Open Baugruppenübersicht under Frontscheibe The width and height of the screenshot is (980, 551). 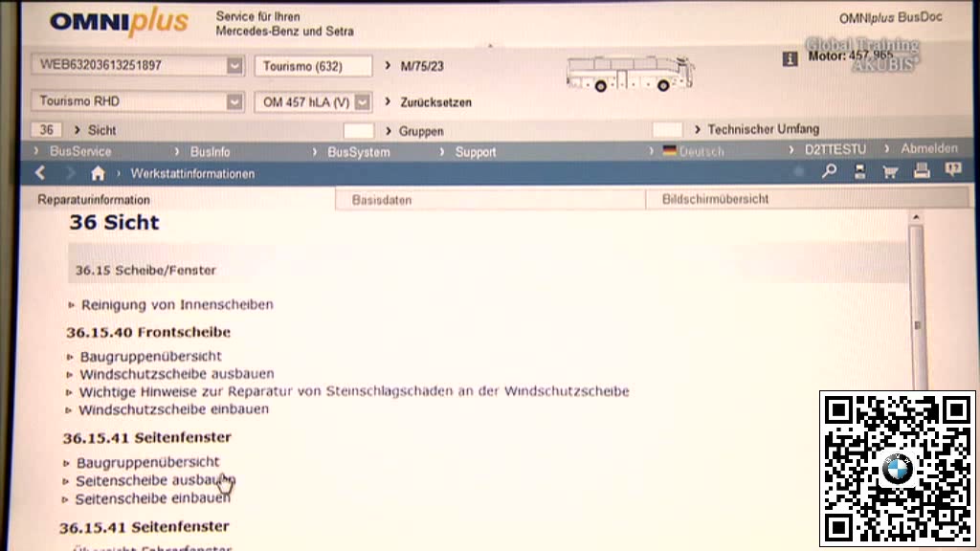point(150,356)
